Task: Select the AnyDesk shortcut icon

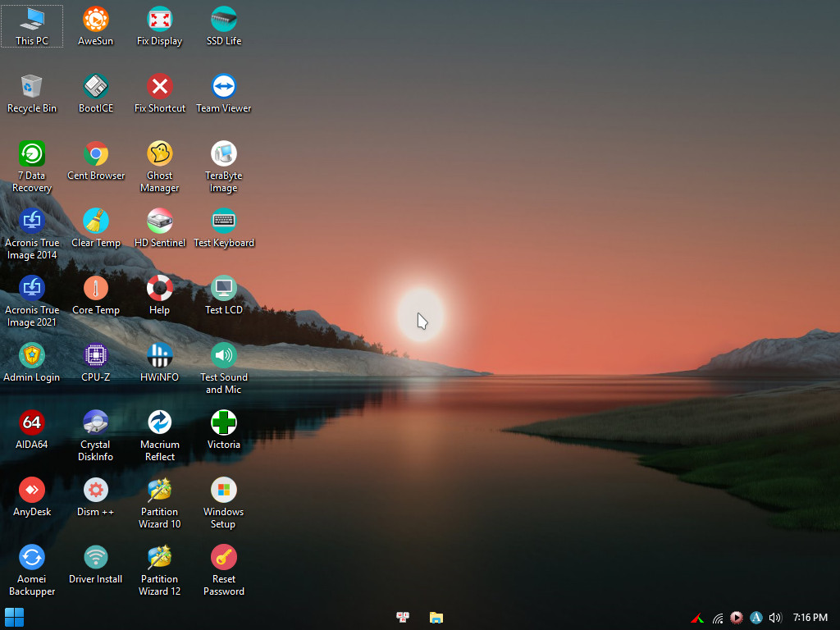Action: pos(32,491)
